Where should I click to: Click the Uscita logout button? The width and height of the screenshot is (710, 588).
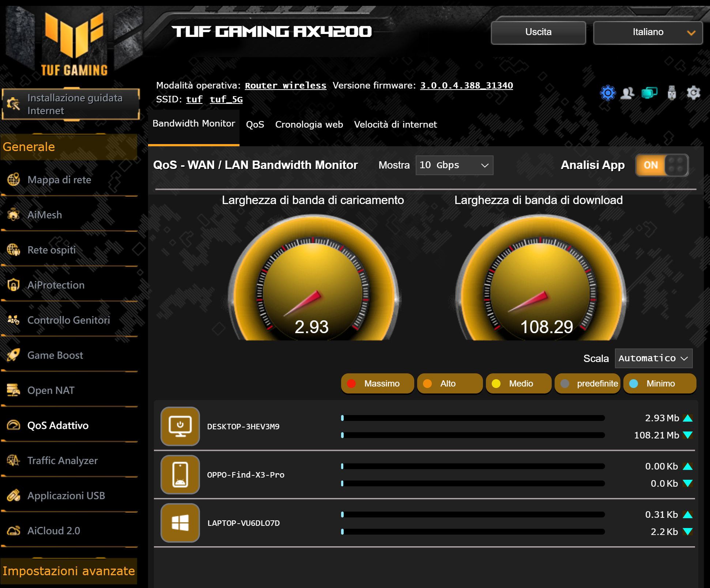pos(539,33)
